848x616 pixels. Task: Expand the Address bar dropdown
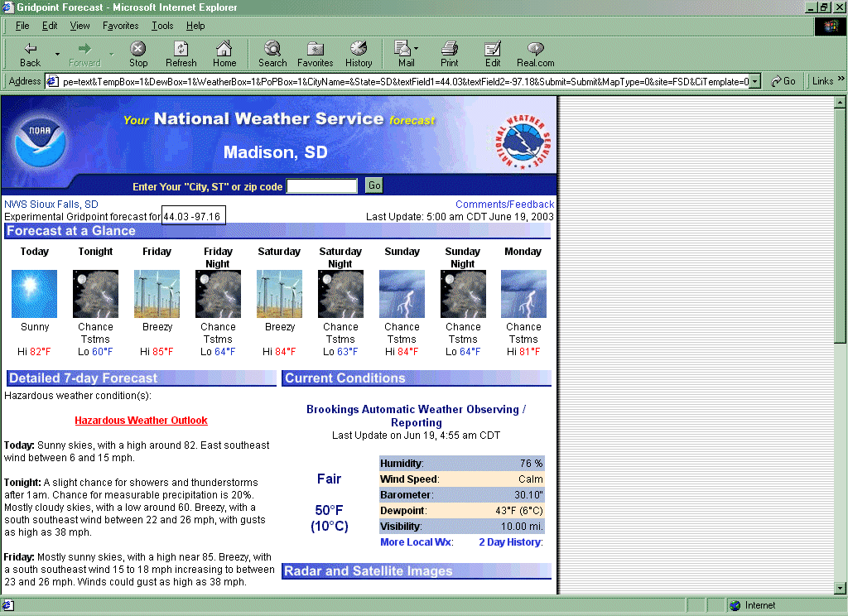pos(755,82)
